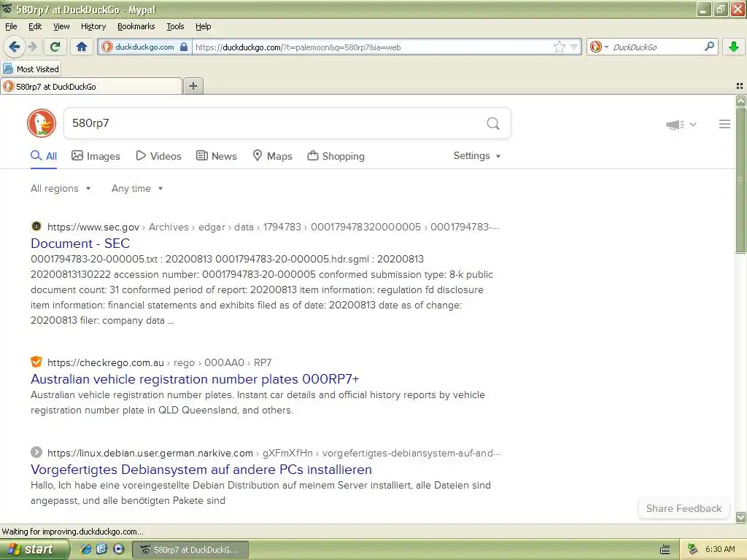The width and height of the screenshot is (747, 560).
Task: Open the Most Visited bookmarks folder
Action: click(31, 69)
